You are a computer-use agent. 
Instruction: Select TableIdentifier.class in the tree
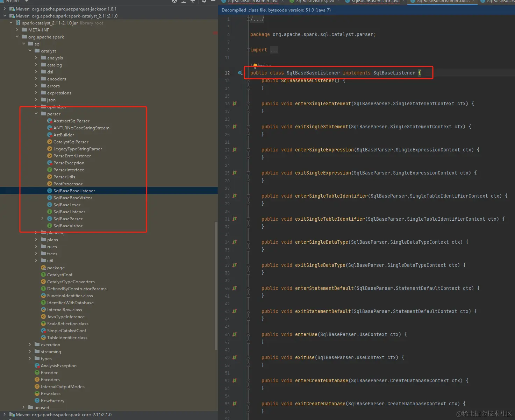[x=67, y=338]
